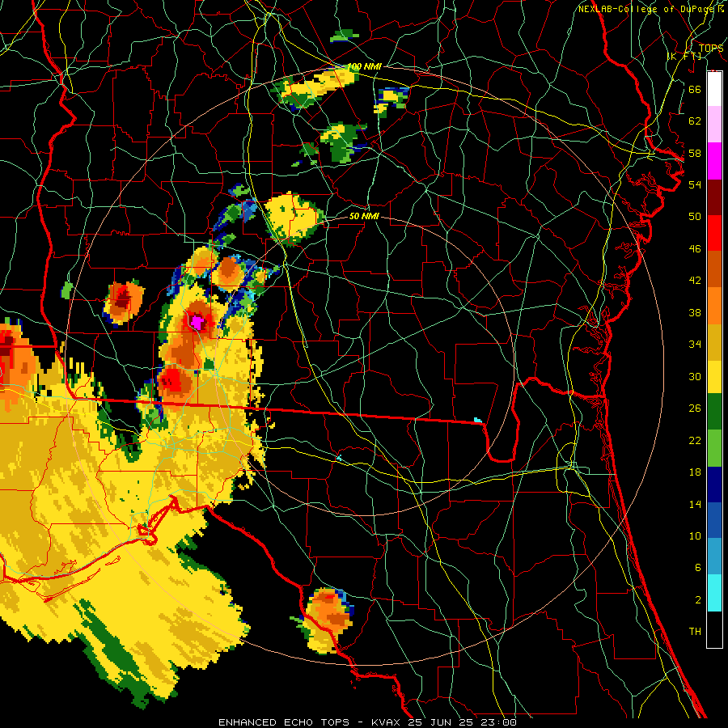
Task: Click the ENHANCED ECHO TOPS caption
Action: point(284,722)
